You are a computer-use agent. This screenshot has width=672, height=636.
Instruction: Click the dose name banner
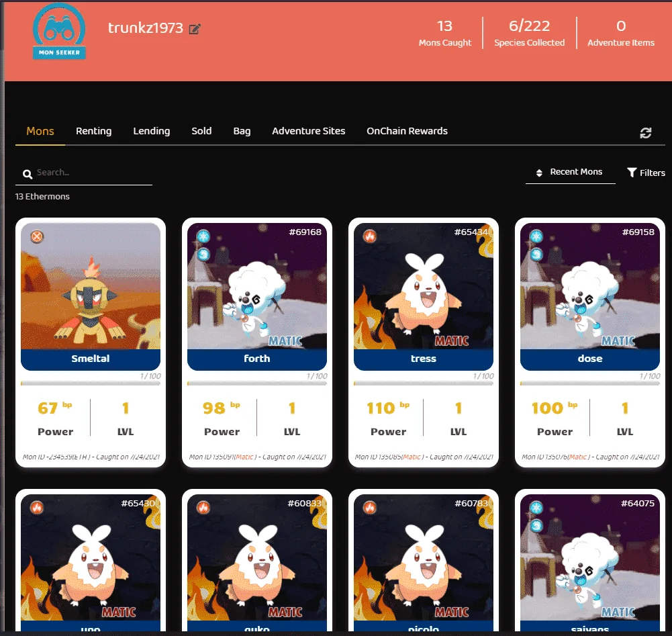590,359
